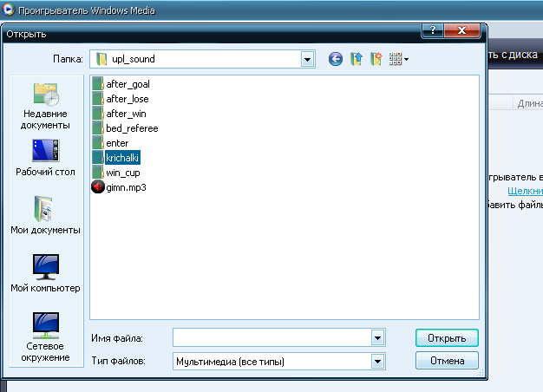Click the Щелкни link in Media Player

tap(525, 191)
